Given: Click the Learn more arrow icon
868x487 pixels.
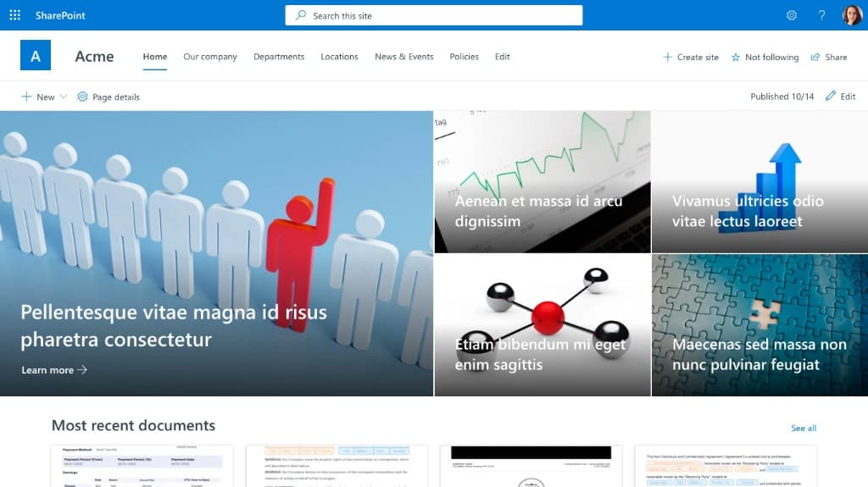Looking at the screenshot, I should (x=82, y=369).
